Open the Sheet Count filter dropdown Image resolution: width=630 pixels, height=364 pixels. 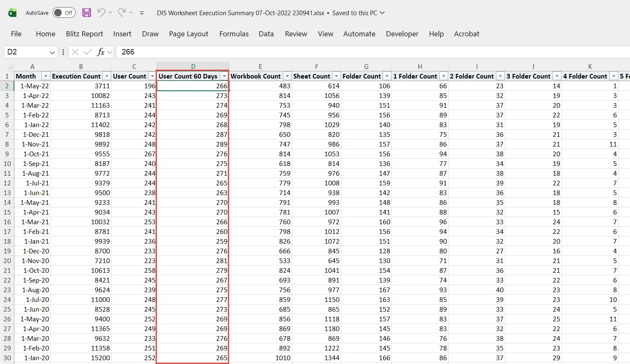336,76
